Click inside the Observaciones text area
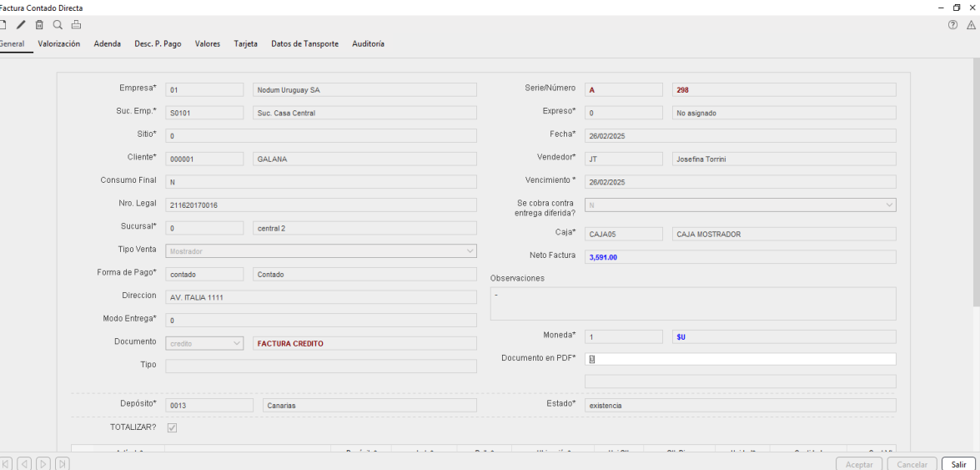The height and width of the screenshot is (470, 980). (692, 304)
